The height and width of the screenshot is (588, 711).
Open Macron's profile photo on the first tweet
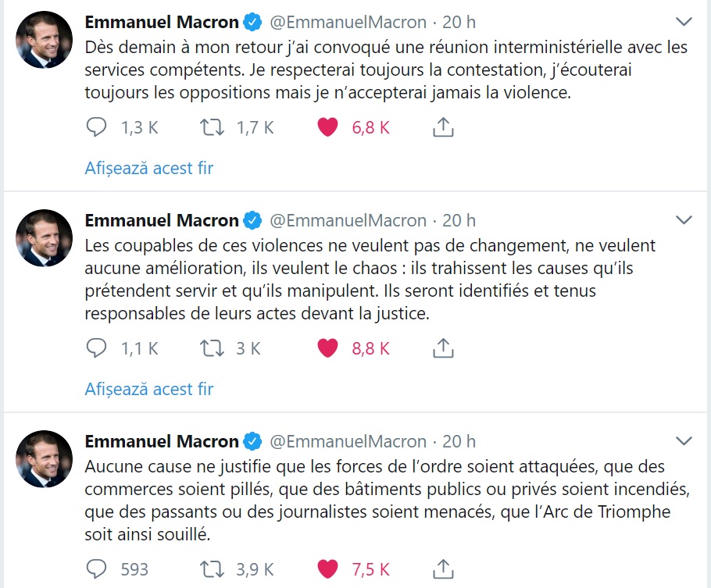pyautogui.click(x=44, y=39)
